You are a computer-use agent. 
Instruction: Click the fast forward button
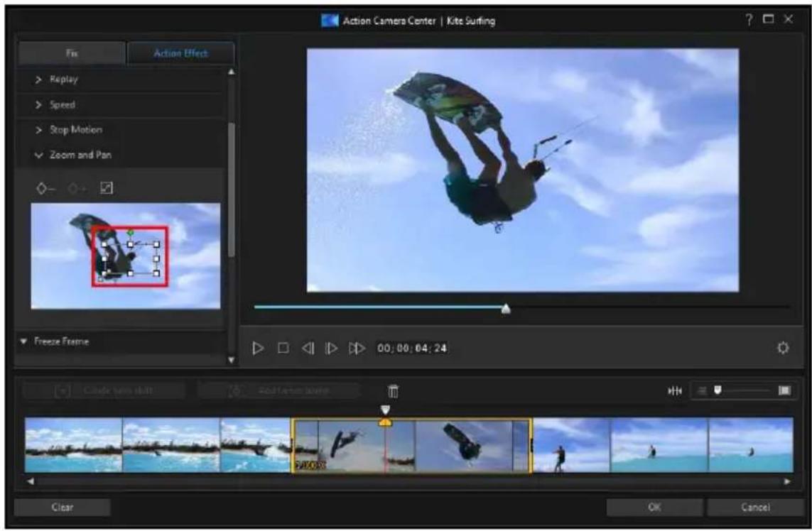(357, 349)
